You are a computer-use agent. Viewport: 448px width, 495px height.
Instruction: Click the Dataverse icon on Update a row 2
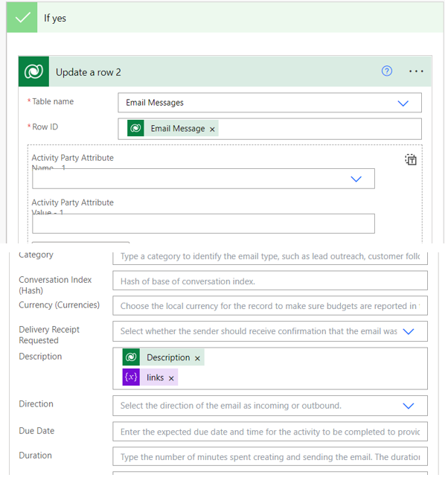33,71
